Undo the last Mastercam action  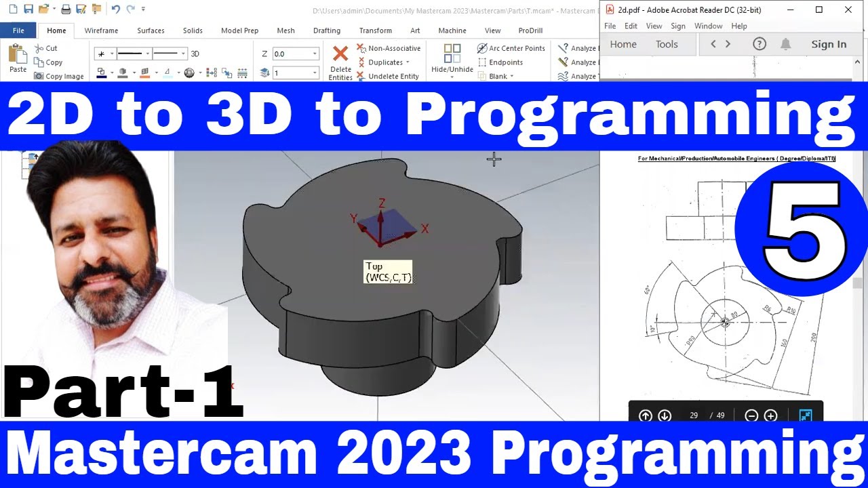(115, 9)
